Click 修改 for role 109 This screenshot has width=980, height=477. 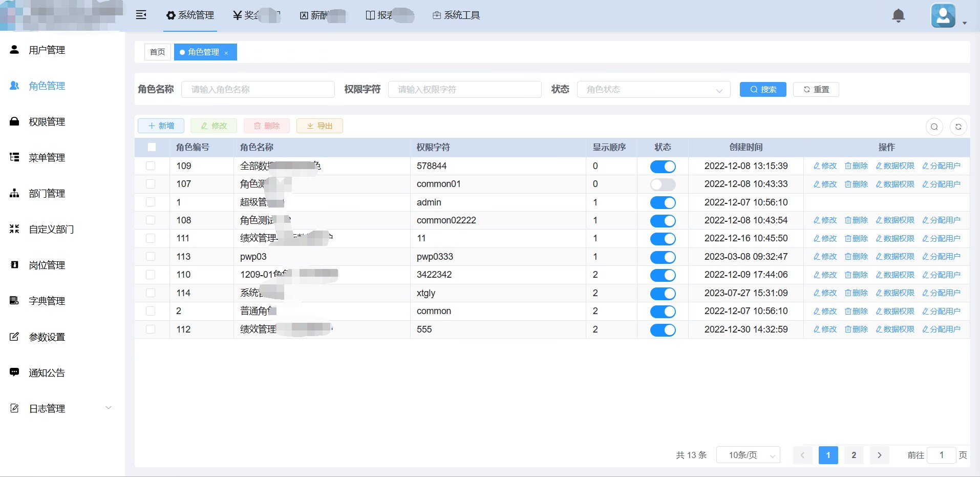(825, 166)
